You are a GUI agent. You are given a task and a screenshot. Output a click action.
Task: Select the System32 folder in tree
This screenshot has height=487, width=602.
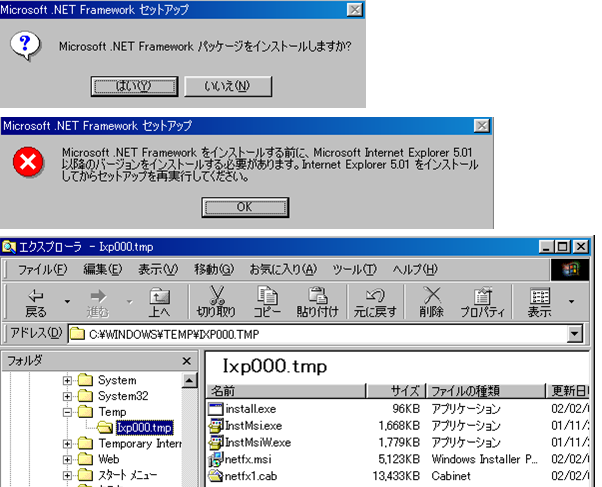[x=123, y=396]
